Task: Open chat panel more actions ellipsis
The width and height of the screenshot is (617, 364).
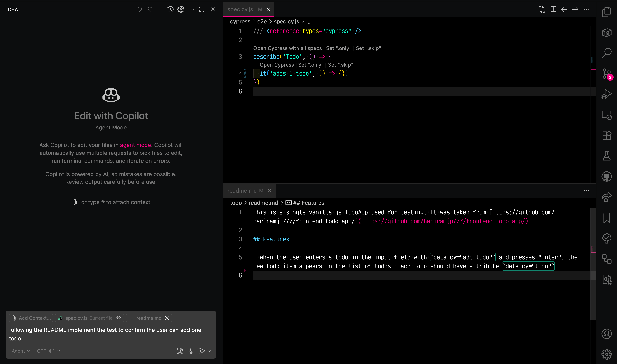Action: (x=191, y=9)
